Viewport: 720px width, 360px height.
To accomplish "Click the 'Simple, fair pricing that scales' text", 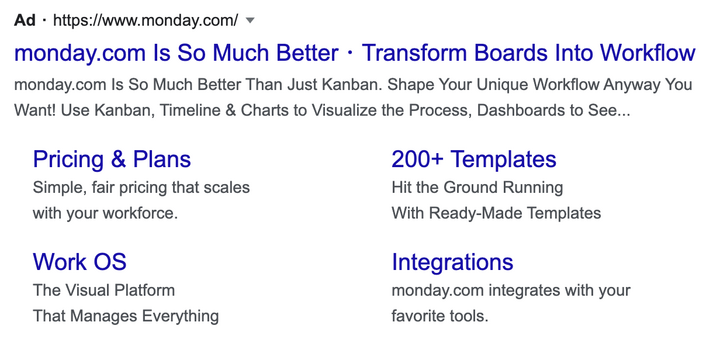I will pos(141,188).
